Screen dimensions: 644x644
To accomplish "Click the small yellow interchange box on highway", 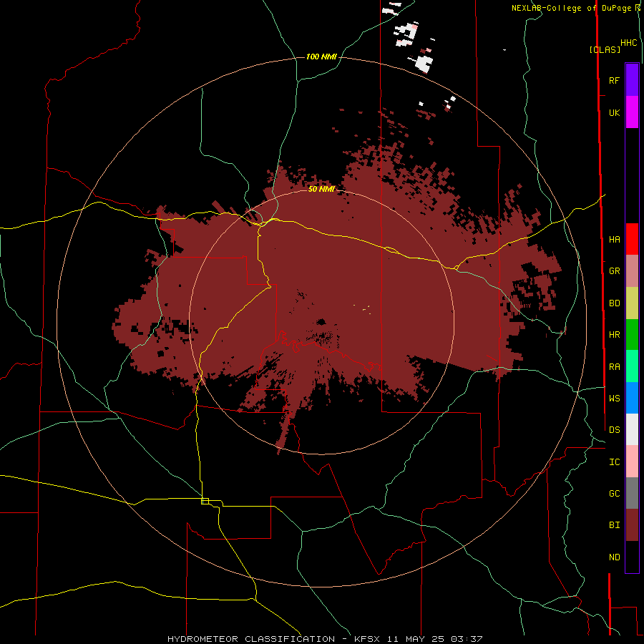I will point(205,501).
